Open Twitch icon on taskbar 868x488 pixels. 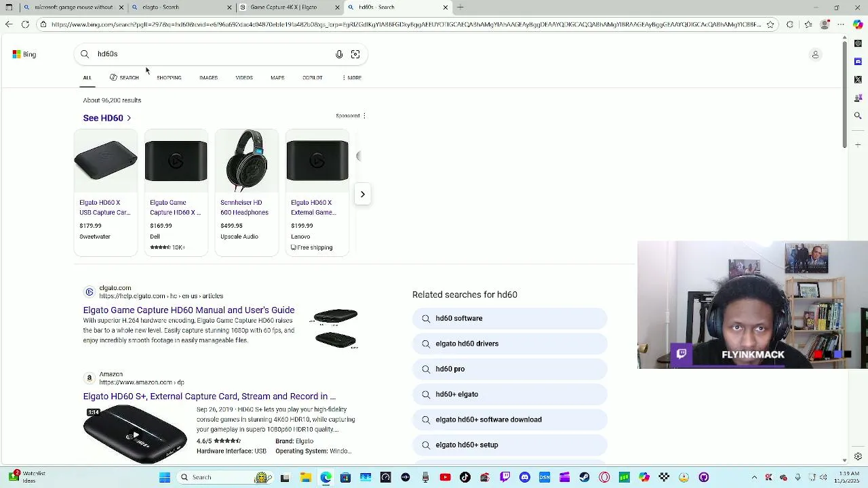tap(505, 477)
